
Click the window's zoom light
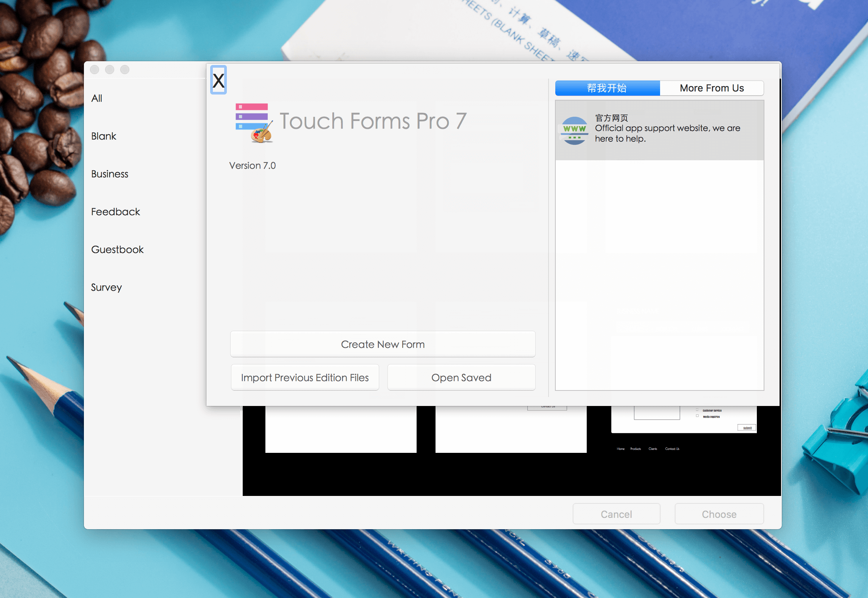coord(125,70)
